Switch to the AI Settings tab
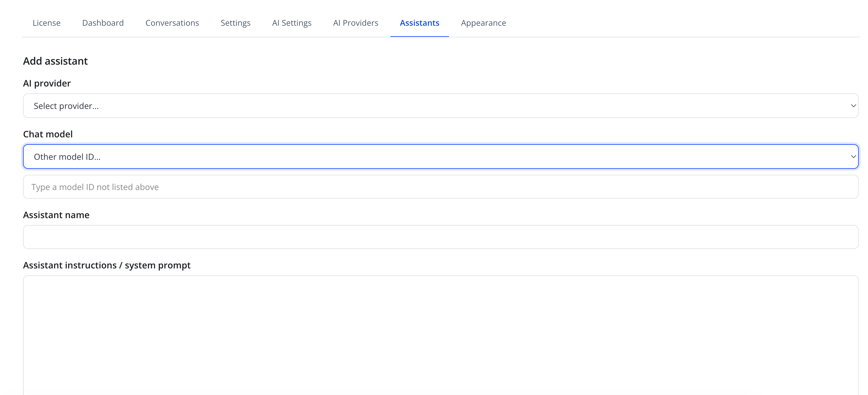Screen dimensions: 868x395 (x=292, y=23)
